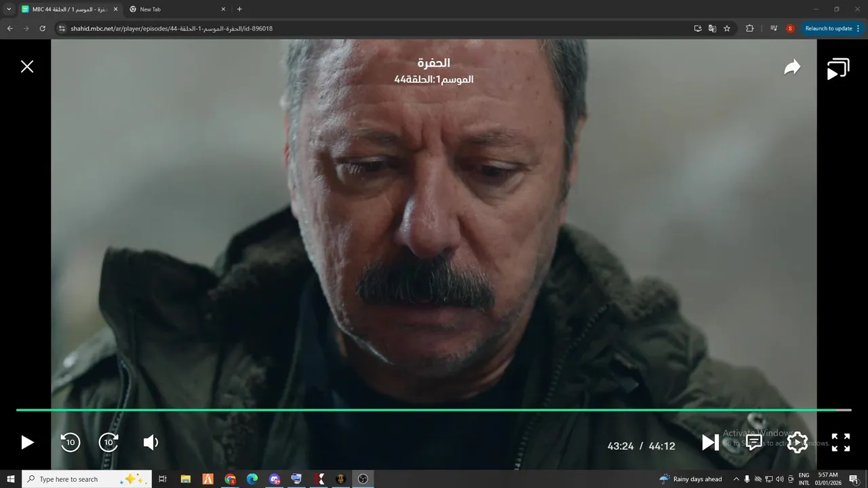Share this episode using the arrow icon

tap(792, 67)
